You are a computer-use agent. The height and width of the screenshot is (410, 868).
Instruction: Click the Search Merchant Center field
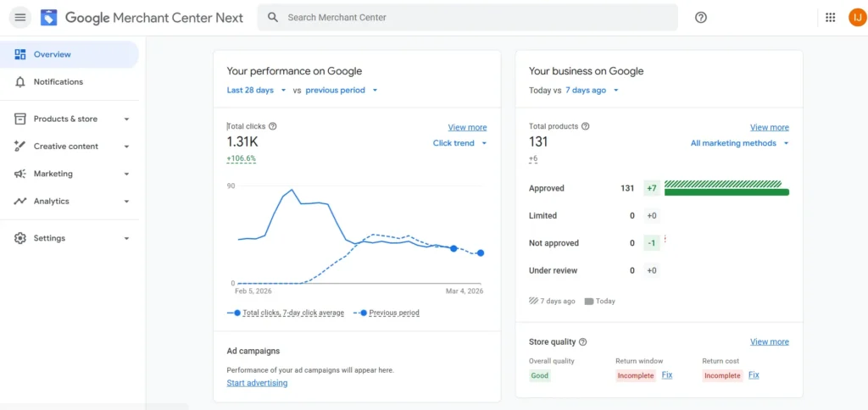coord(467,17)
